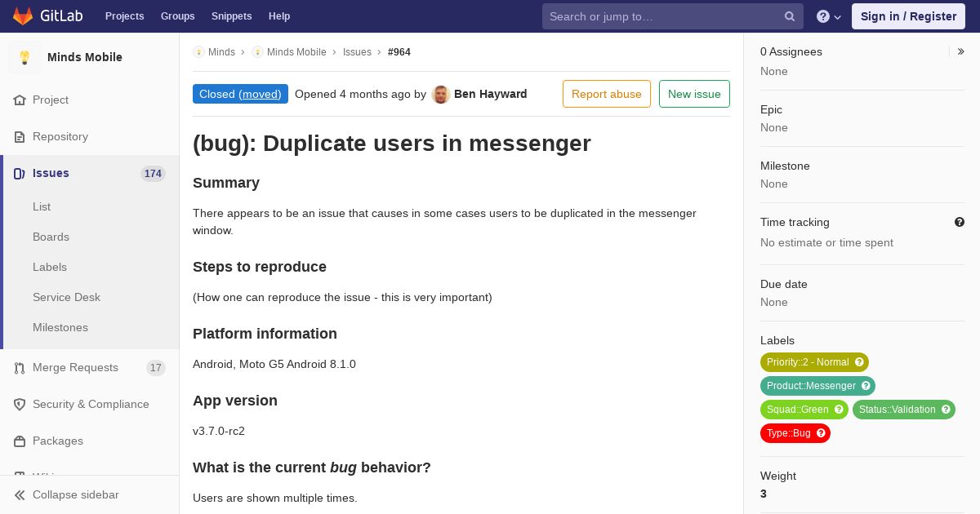The width and height of the screenshot is (980, 514).
Task: Open the Help menu item
Action: [279, 16]
